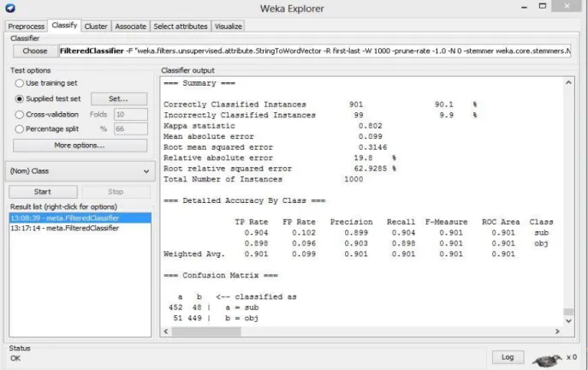Select the 13:08:39 meta.FilteredClassifier result
The height and width of the screenshot is (370, 588).
[80, 218]
